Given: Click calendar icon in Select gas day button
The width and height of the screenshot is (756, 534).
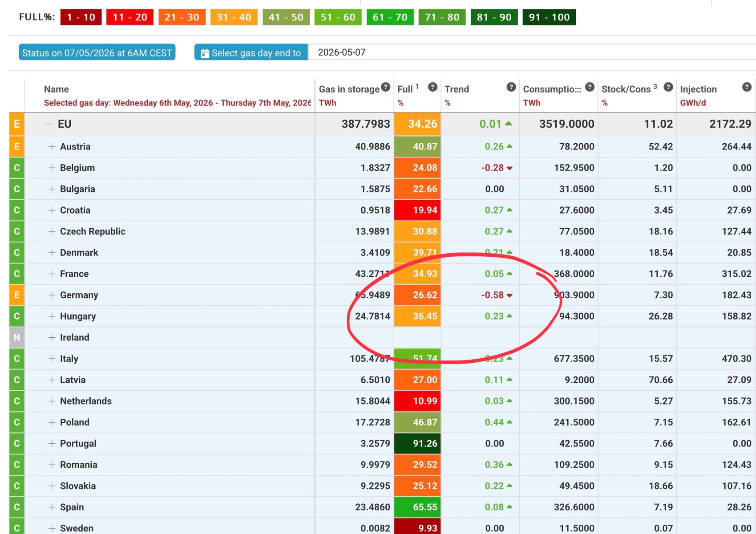Looking at the screenshot, I should [205, 53].
